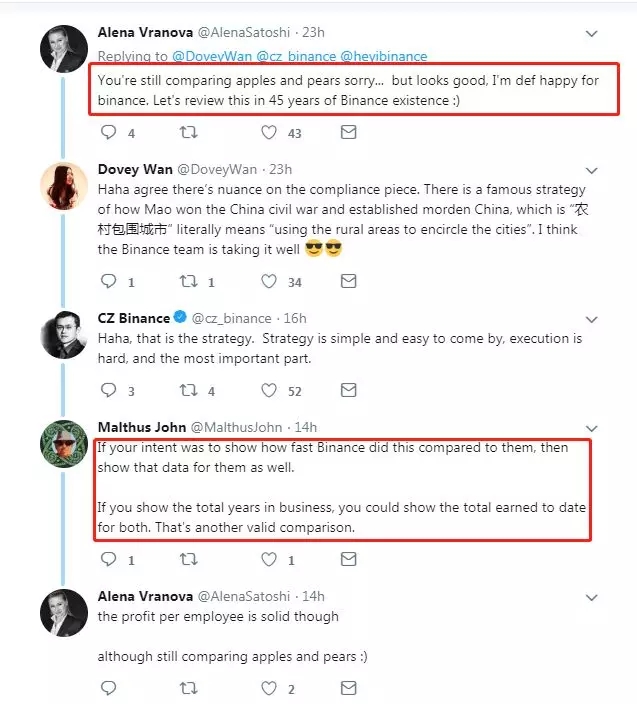Retweet Malthus John's comparison tweet
637x704 pixels.
187,560
